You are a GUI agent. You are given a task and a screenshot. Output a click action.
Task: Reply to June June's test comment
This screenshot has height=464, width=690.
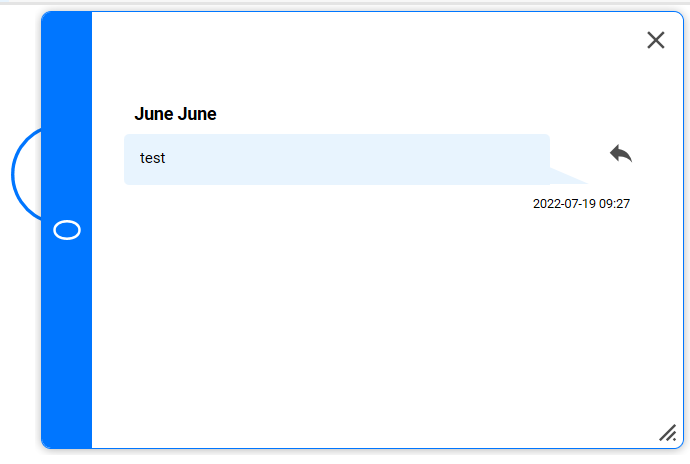tap(620, 154)
